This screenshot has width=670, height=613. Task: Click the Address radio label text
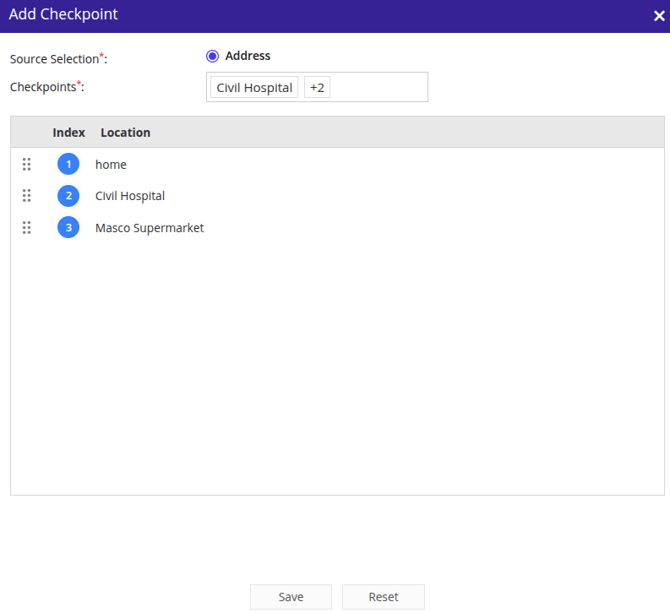(247, 56)
